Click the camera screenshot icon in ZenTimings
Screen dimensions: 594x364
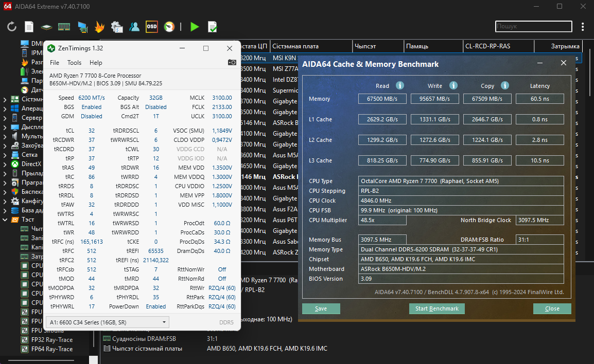232,62
